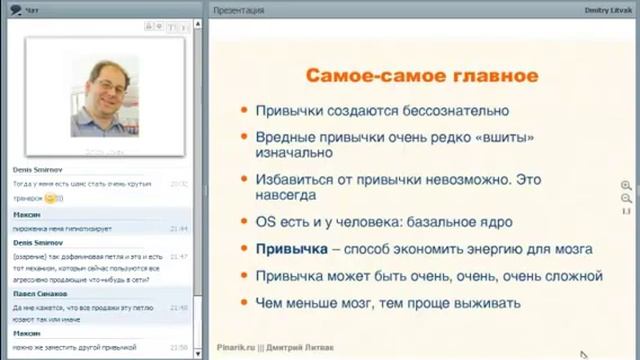The height and width of the screenshot is (360, 640).
Task: Click the pin icon in chat toolbar
Action: tap(160, 27)
